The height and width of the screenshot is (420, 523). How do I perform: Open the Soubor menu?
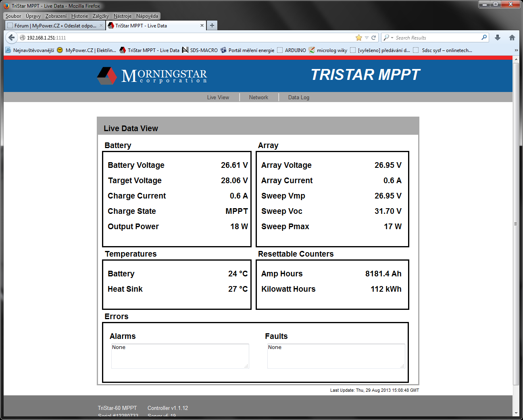click(13, 16)
